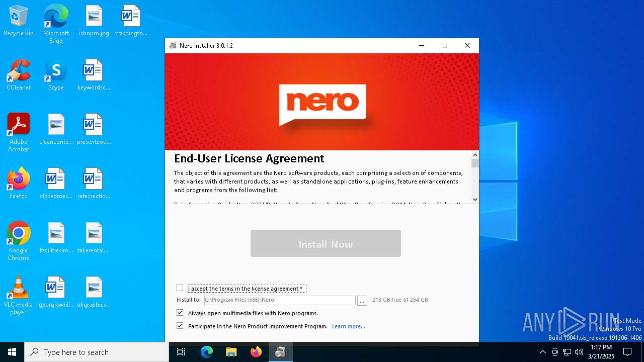This screenshot has width=644, height=362.
Task: Launch Edge from the taskbar
Action: coord(207,352)
